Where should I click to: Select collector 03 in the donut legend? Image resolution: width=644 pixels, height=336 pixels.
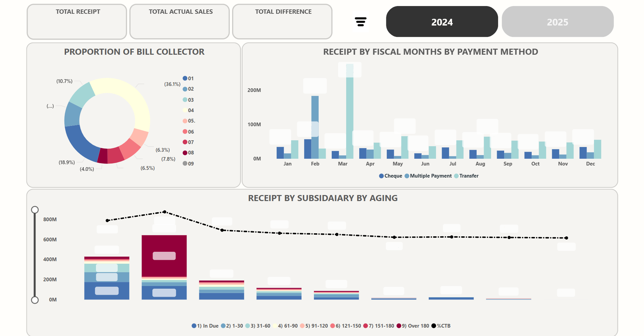(x=188, y=100)
